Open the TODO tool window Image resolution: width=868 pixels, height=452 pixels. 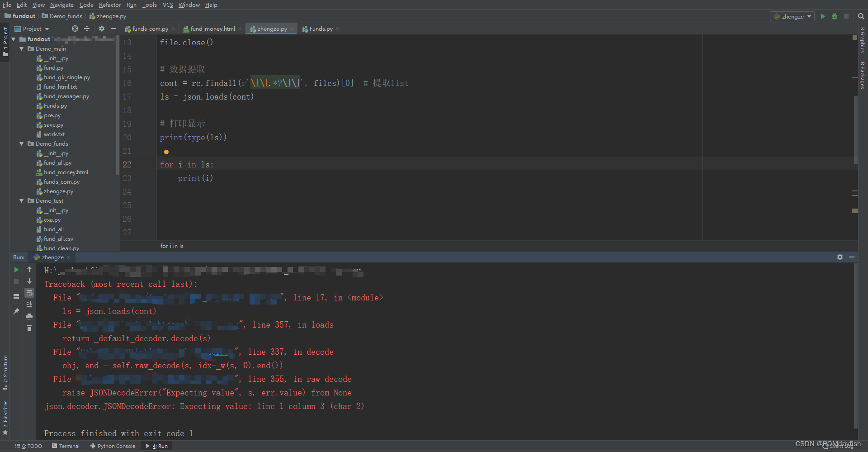pos(28,446)
